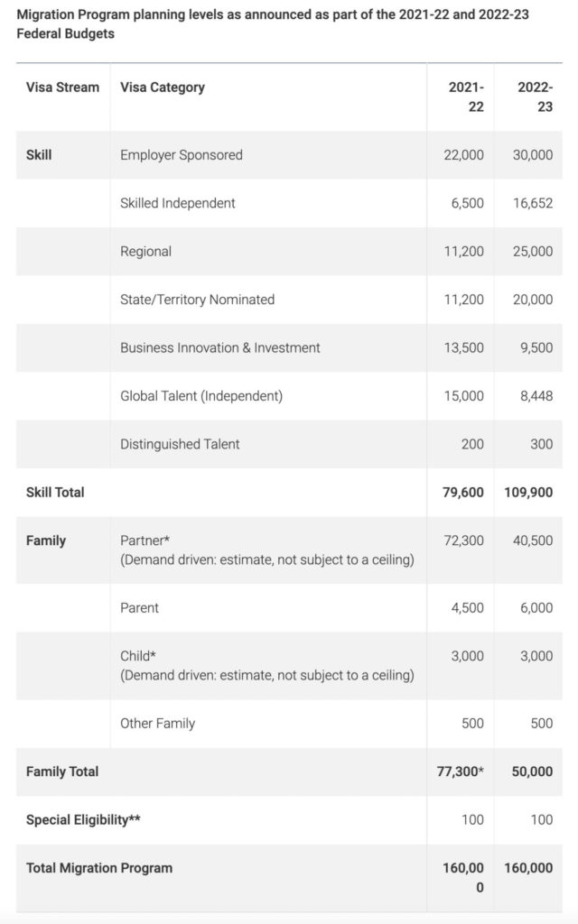Click the 2022-23 column header
Image resolution: width=578 pixels, height=924 pixels.
point(536,97)
